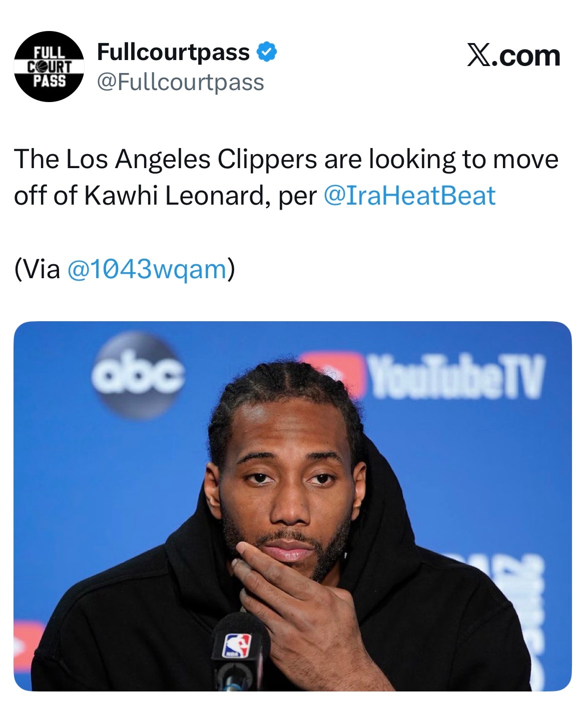The width and height of the screenshot is (585, 728).
Task: Open the attached press conference photo
Action: coord(292,506)
